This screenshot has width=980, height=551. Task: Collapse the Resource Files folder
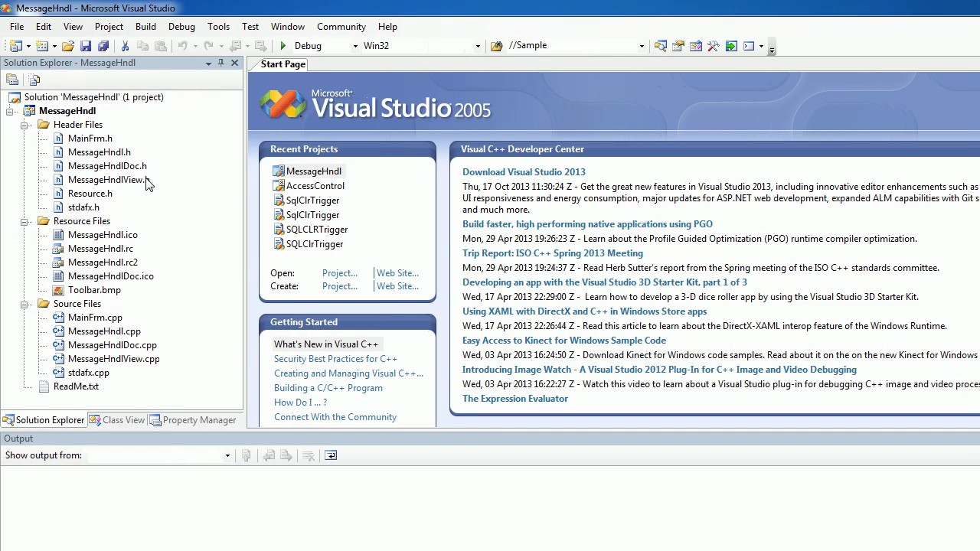pos(24,221)
